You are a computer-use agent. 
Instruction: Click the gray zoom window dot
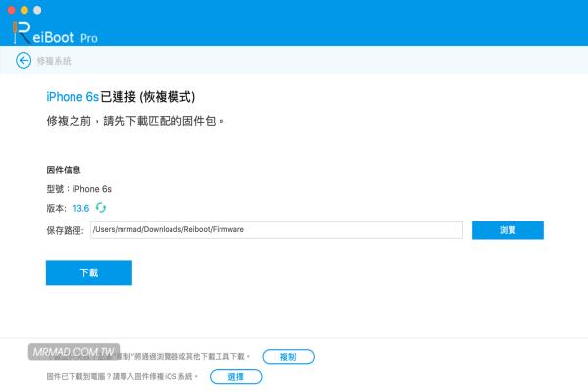(37, 10)
